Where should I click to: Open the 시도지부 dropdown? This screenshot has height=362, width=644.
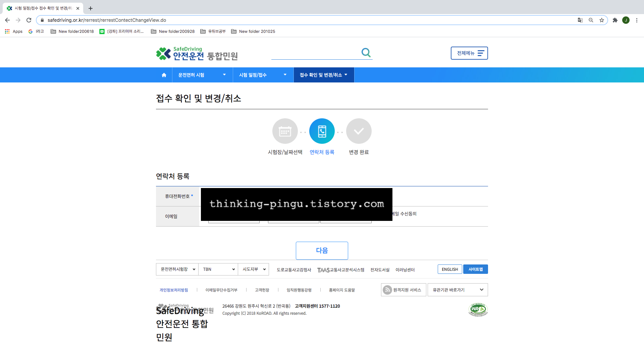[x=254, y=269]
